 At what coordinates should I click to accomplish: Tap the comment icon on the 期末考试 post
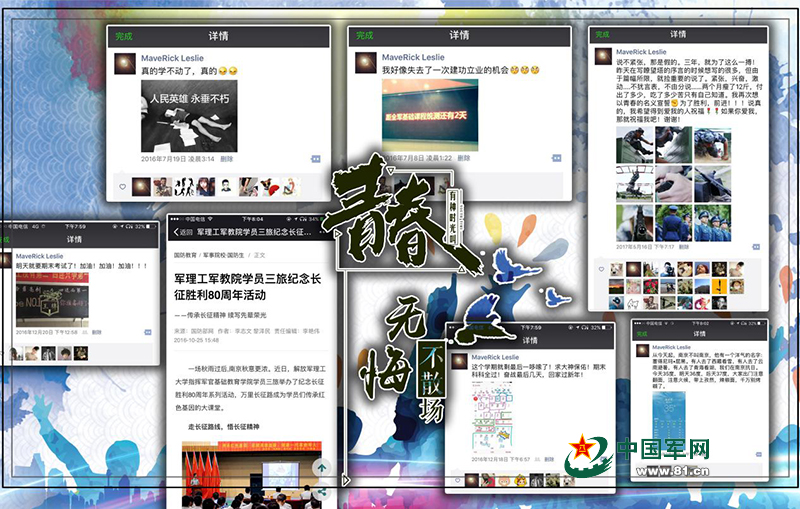point(147,332)
